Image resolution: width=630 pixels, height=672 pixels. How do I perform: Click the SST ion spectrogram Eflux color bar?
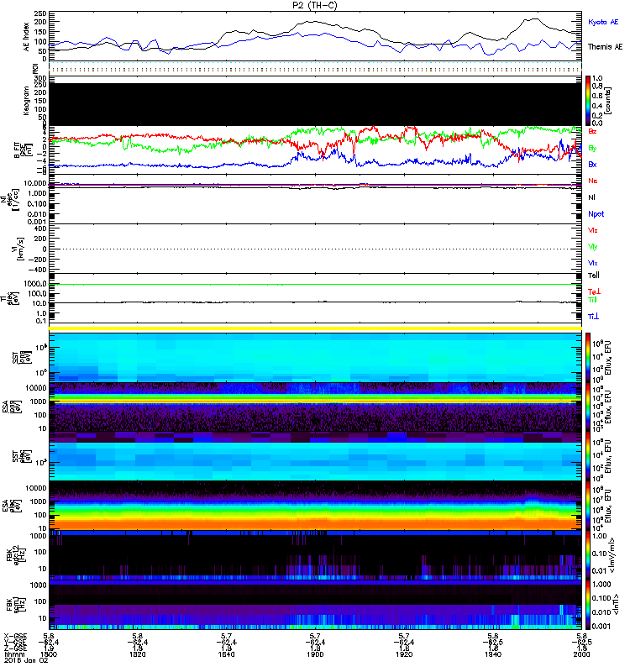tap(588, 358)
